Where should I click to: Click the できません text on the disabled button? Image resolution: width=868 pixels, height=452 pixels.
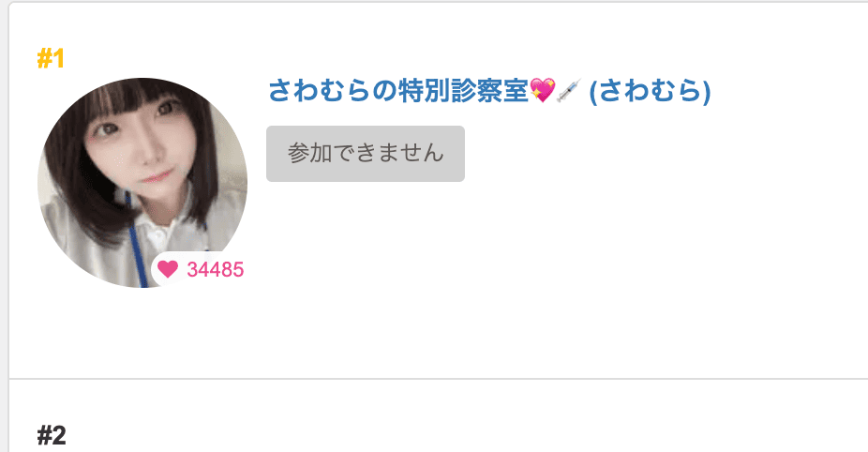click(389, 154)
